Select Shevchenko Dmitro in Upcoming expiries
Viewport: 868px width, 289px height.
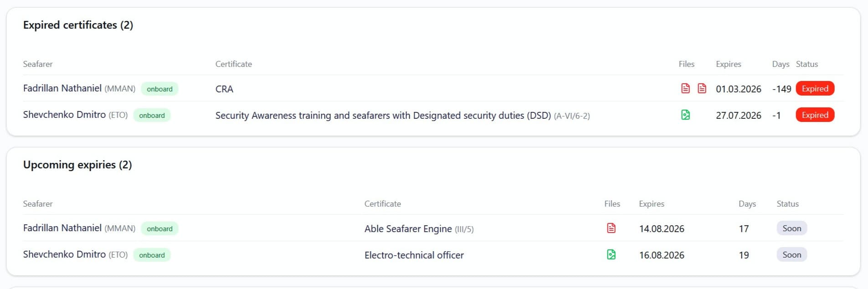tap(64, 254)
